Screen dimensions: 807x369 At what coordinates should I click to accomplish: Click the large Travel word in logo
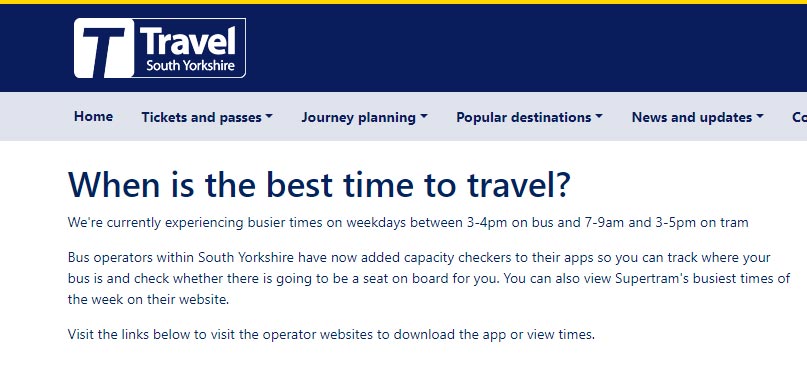[x=187, y=41]
